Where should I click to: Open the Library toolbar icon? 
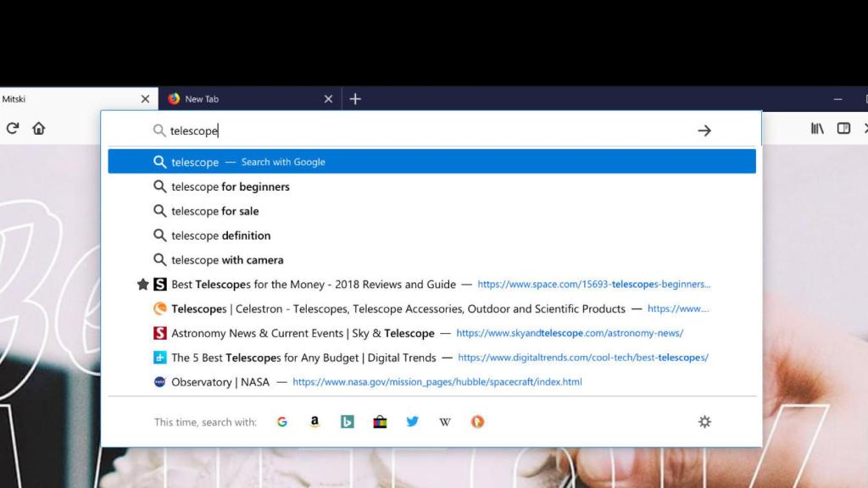coord(816,128)
